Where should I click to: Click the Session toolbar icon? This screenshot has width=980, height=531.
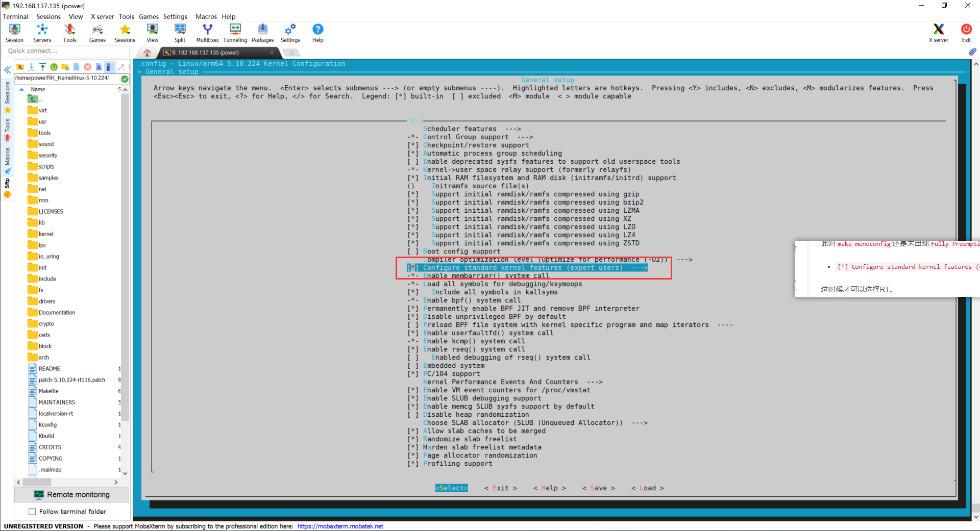point(14,33)
